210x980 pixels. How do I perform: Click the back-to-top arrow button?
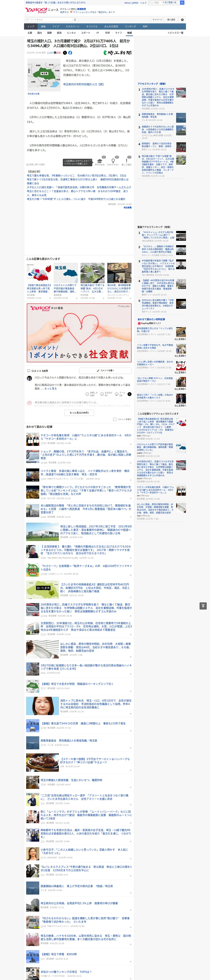coord(203,606)
